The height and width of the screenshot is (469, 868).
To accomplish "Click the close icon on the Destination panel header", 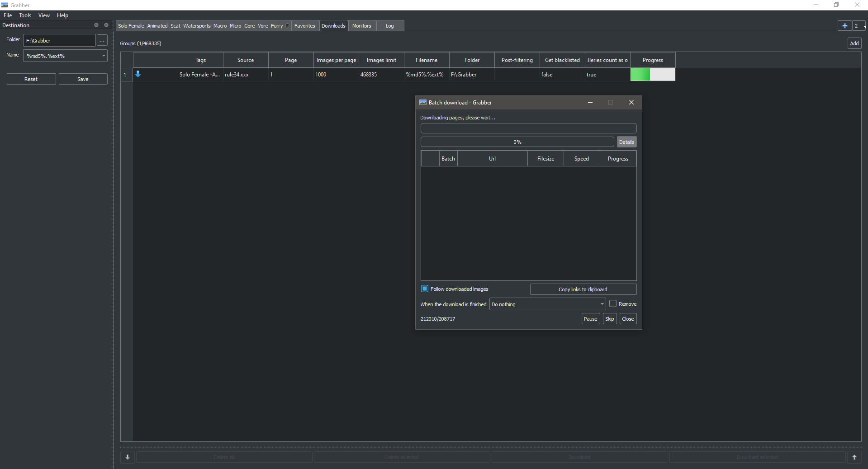I will point(106,25).
